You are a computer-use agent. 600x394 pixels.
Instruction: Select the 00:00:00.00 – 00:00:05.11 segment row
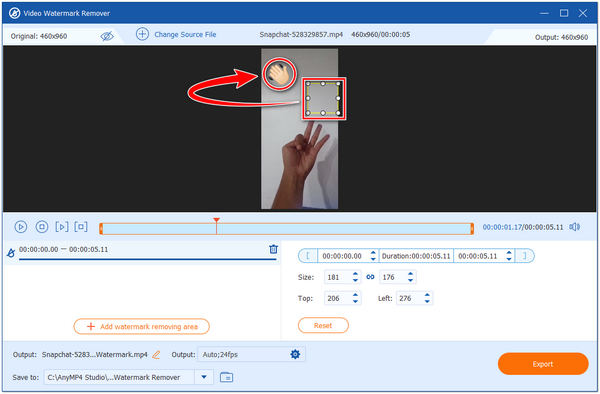click(x=142, y=251)
